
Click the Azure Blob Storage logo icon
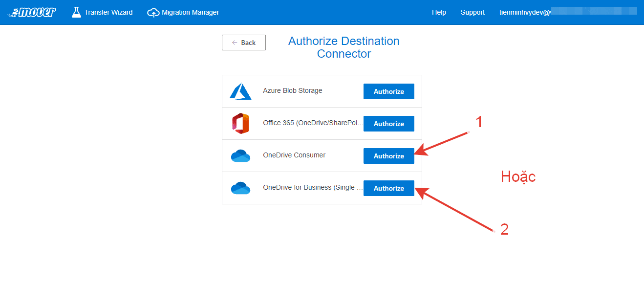tap(240, 91)
